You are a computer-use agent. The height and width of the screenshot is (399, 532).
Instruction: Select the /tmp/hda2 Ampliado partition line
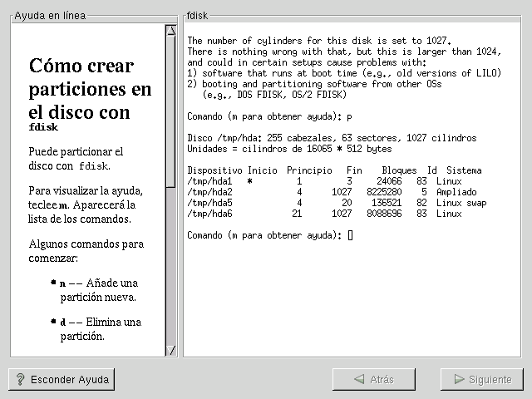(324, 192)
